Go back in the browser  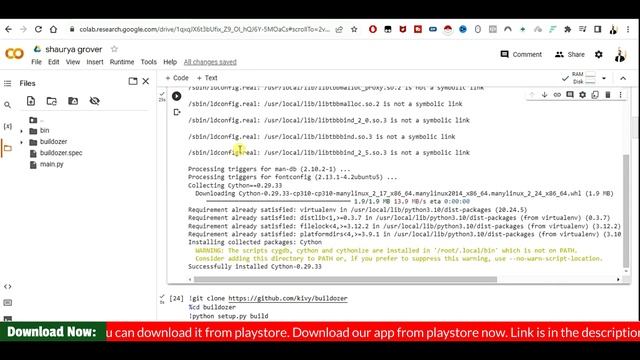click(8, 29)
